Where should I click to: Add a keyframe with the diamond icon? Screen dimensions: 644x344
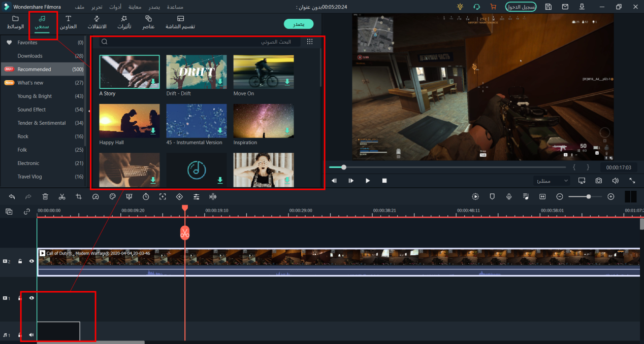point(179,196)
